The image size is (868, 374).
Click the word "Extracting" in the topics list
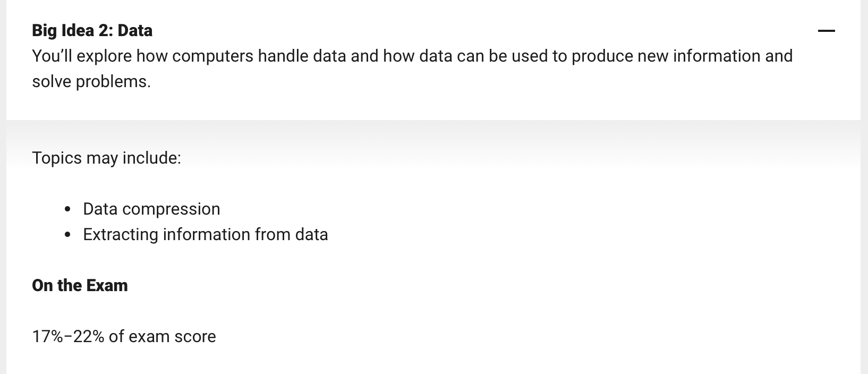121,234
